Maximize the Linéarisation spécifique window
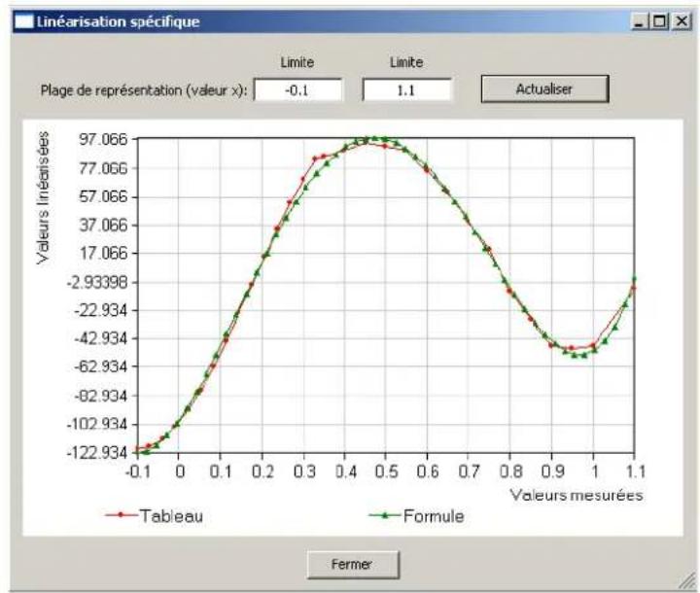The width and height of the screenshot is (700, 593). (660, 21)
